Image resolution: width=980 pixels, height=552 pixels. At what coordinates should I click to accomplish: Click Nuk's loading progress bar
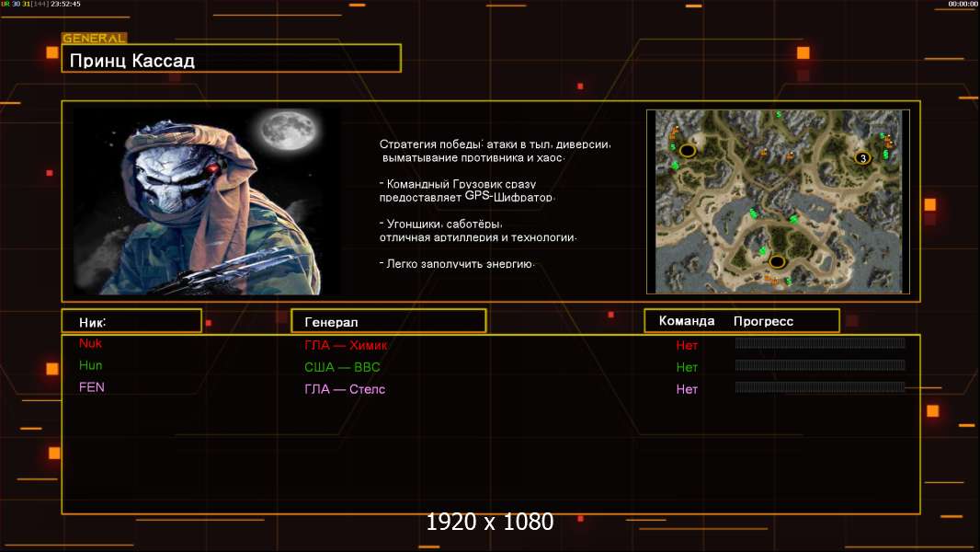[x=820, y=342]
